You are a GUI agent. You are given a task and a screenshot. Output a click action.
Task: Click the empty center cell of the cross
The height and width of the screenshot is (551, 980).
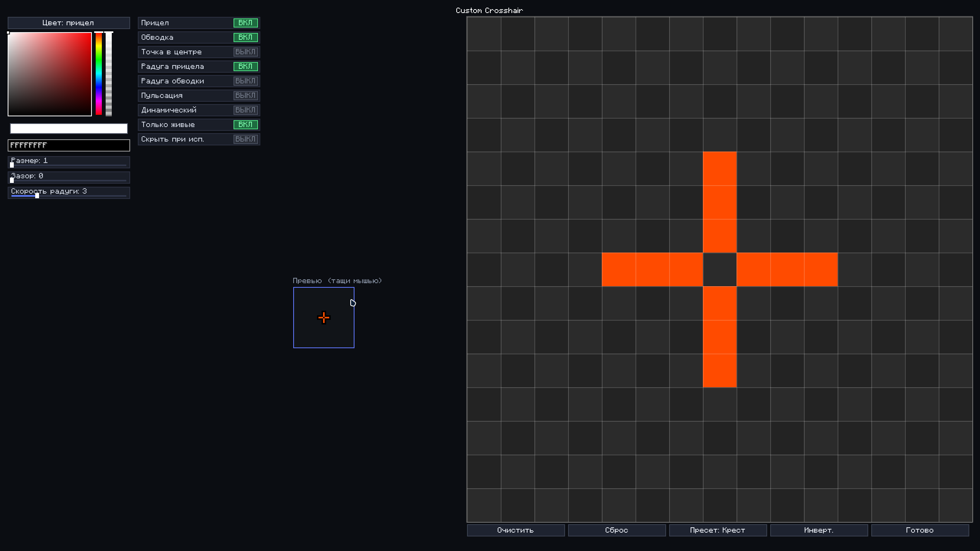720,270
